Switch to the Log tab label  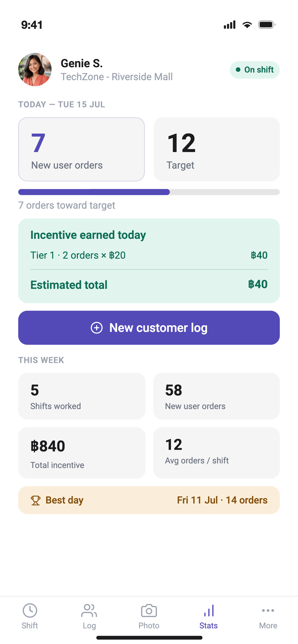[x=89, y=626]
